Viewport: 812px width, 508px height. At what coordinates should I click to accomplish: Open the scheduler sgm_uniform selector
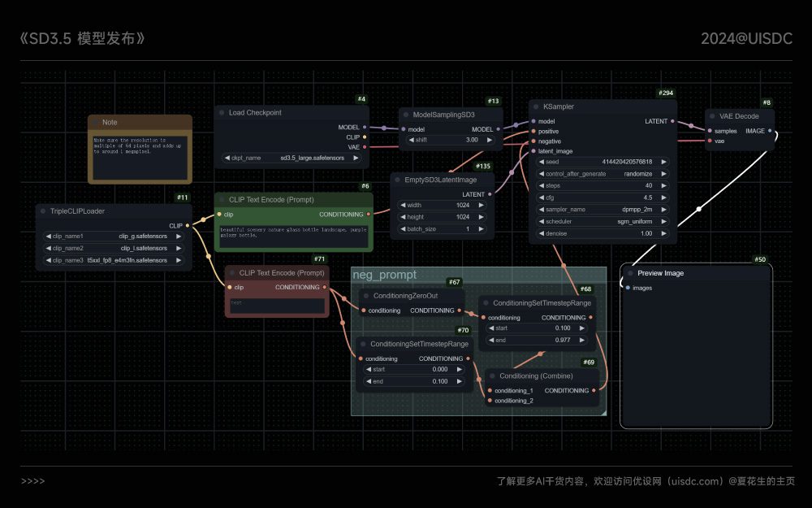603,221
